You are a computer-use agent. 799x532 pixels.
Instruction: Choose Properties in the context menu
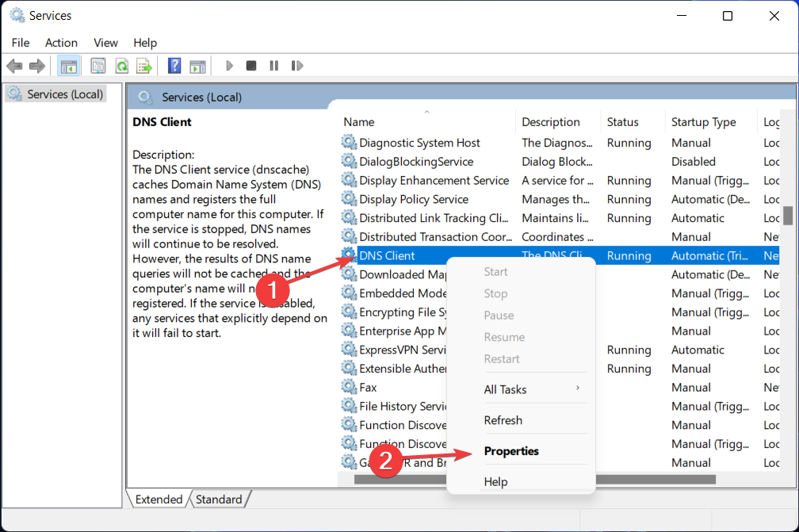click(511, 451)
